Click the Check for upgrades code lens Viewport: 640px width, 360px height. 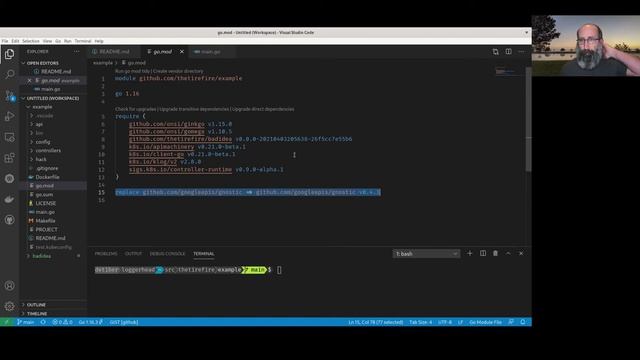click(136, 109)
